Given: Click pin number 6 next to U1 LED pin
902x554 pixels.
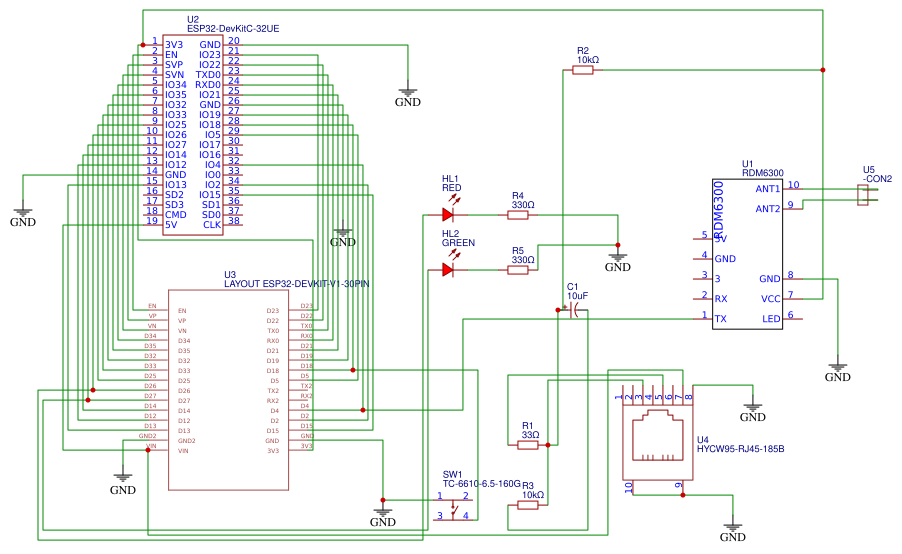Looking at the screenshot, I should (790, 315).
